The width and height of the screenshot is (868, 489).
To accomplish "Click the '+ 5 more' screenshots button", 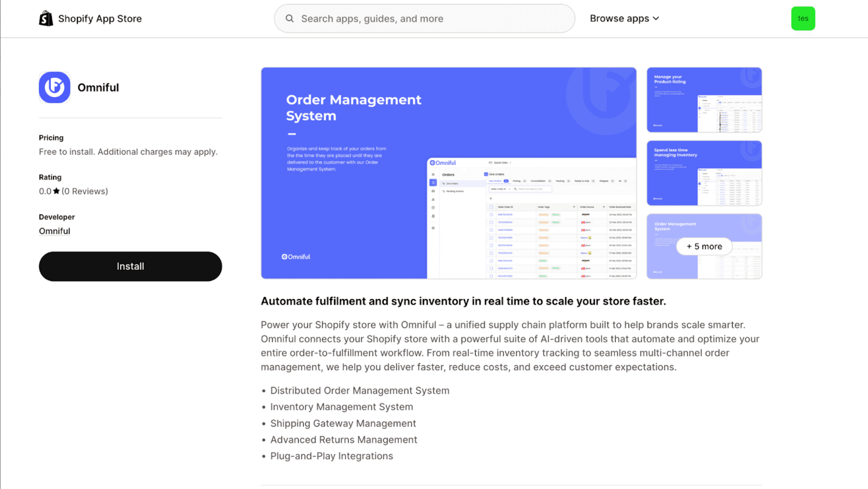I will pyautogui.click(x=704, y=246).
